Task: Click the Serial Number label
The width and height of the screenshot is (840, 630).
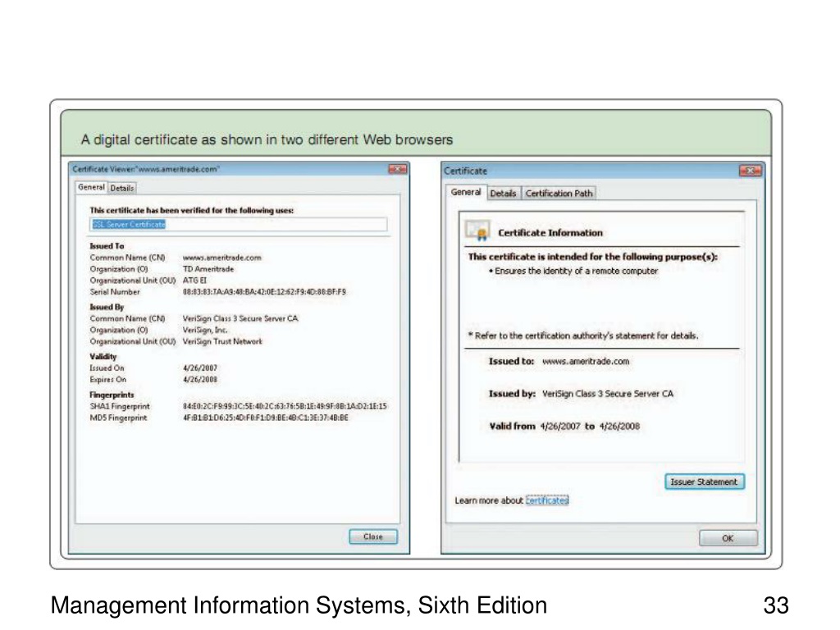Action: tap(115, 292)
